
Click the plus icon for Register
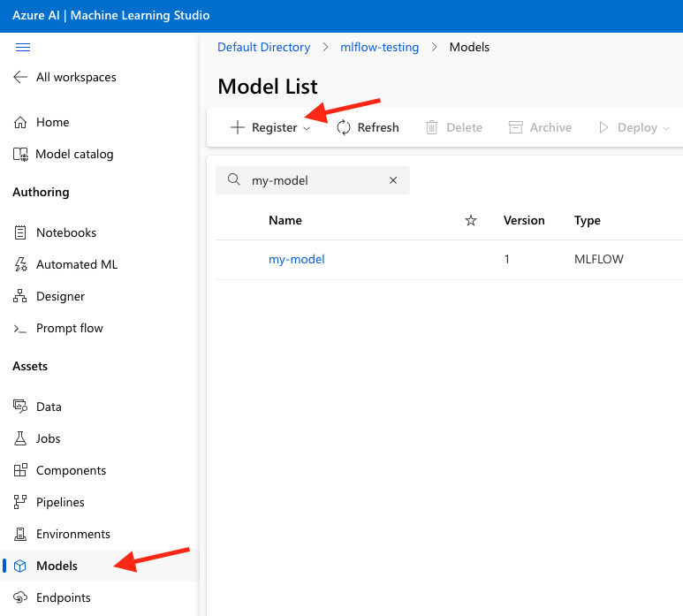(238, 127)
